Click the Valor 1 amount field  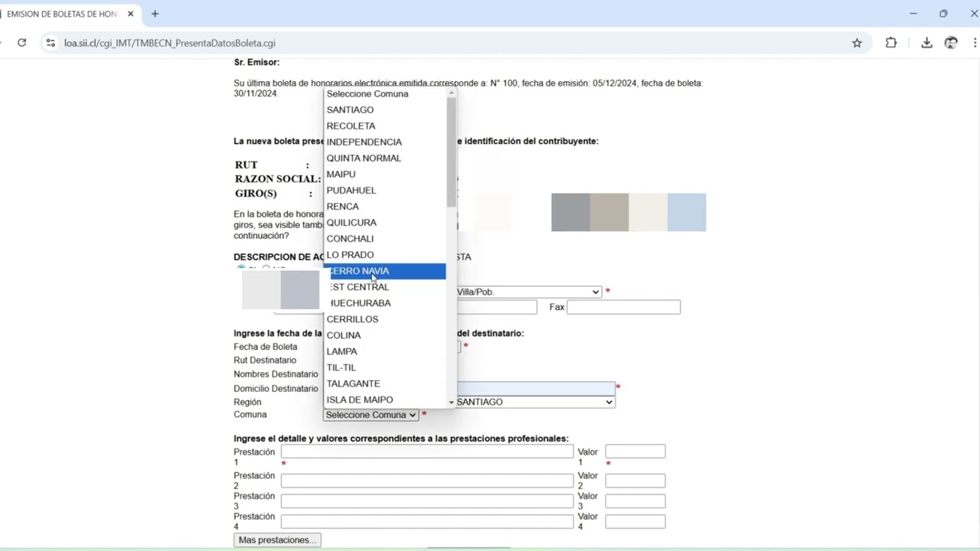coord(635,452)
